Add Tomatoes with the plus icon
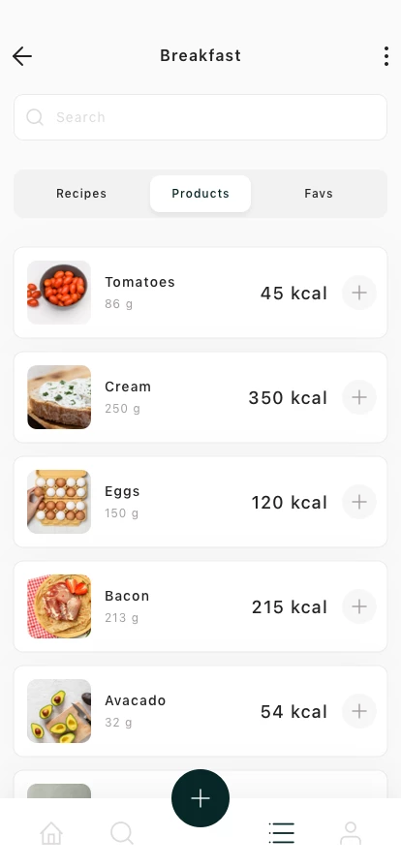 359,293
